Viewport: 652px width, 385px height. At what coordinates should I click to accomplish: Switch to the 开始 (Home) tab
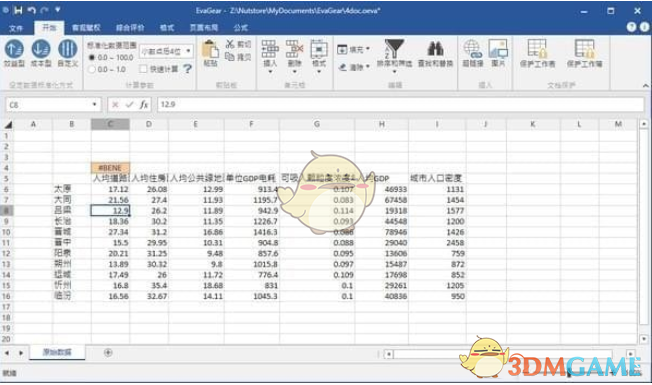pyautogui.click(x=49, y=28)
